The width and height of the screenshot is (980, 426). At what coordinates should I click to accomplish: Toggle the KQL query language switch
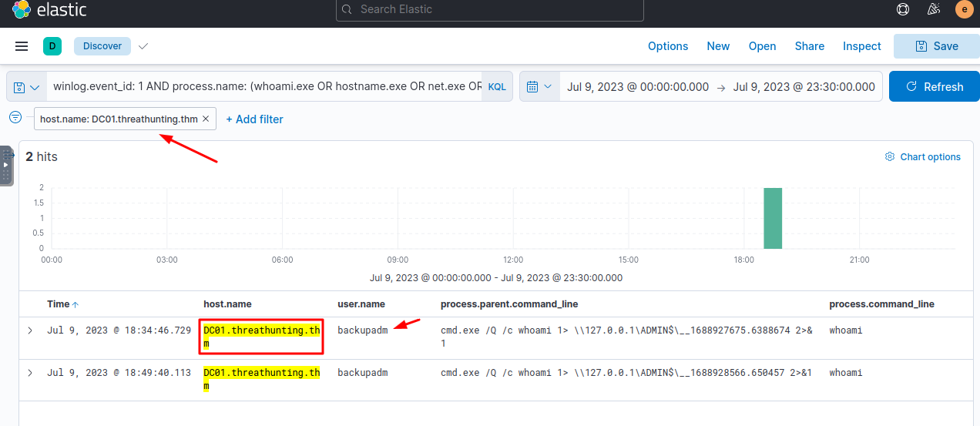click(x=497, y=87)
